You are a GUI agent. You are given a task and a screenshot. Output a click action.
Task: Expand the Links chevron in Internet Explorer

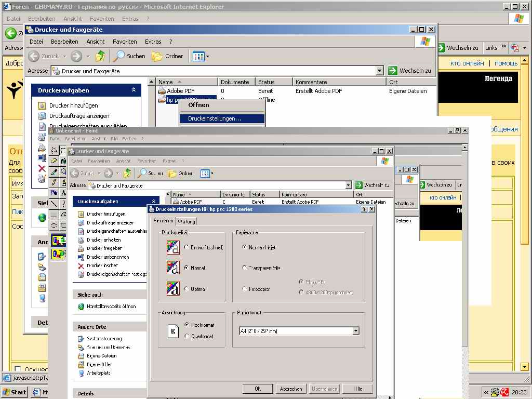pos(504,46)
